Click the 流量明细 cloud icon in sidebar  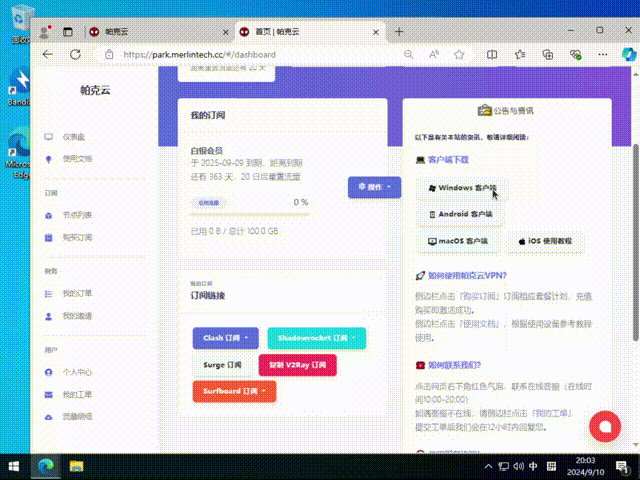click(x=49, y=416)
